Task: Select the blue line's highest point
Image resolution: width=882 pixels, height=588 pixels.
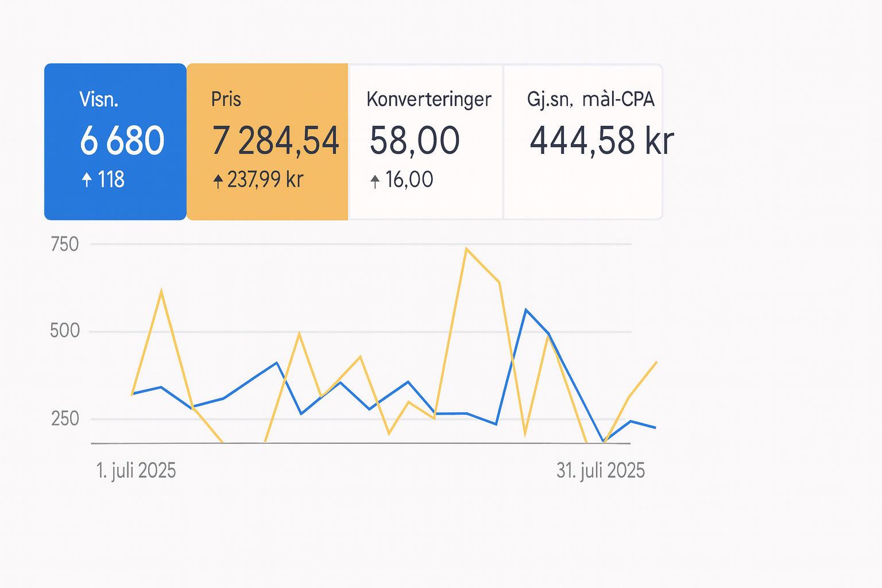Action: tap(527, 309)
